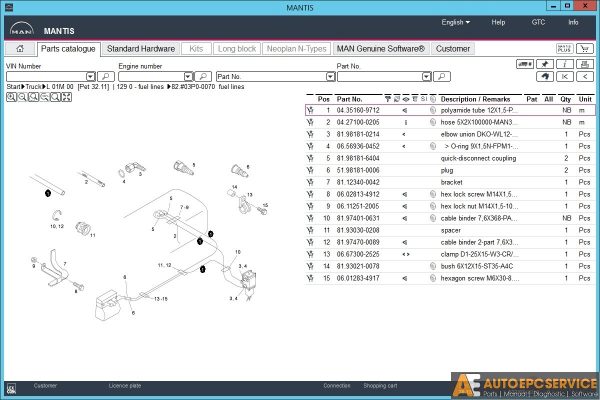Open the Part No. search-type combo box
This screenshot has width=600, height=400.
coord(276,77)
